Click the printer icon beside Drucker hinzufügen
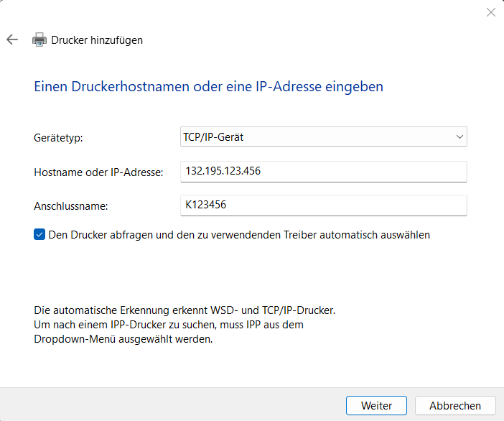Viewport: 504px width, 421px height. click(x=39, y=40)
